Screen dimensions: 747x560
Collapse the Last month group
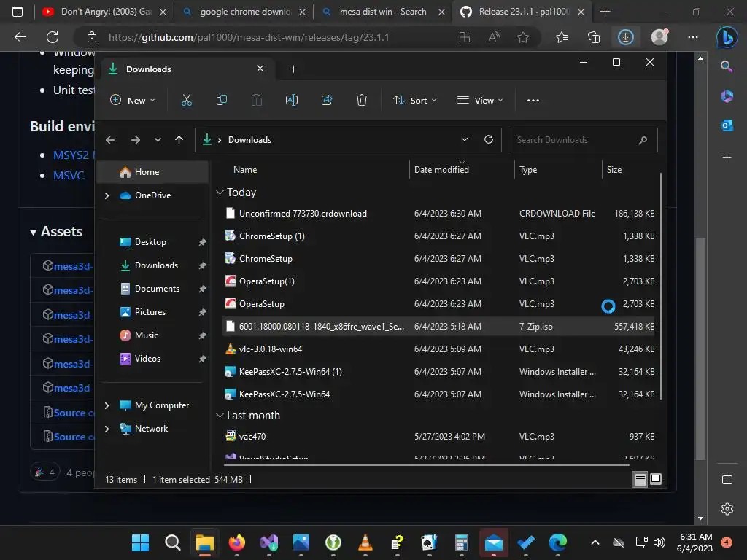click(x=220, y=416)
